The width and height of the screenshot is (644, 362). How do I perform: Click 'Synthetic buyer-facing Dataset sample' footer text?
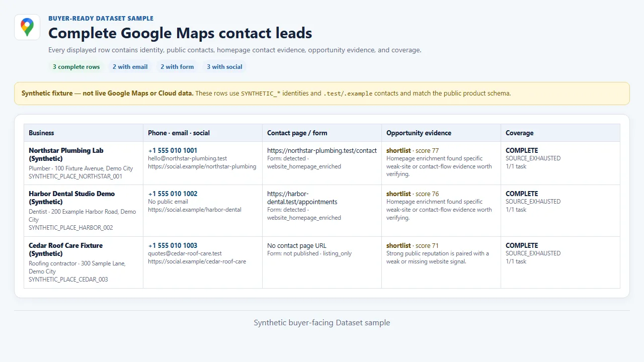[322, 323]
